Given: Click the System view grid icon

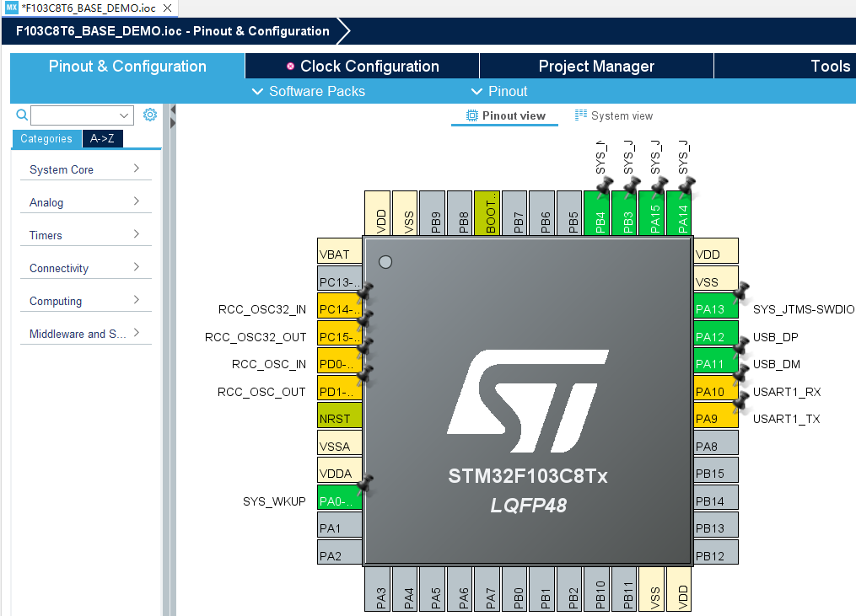Looking at the screenshot, I should (x=581, y=115).
